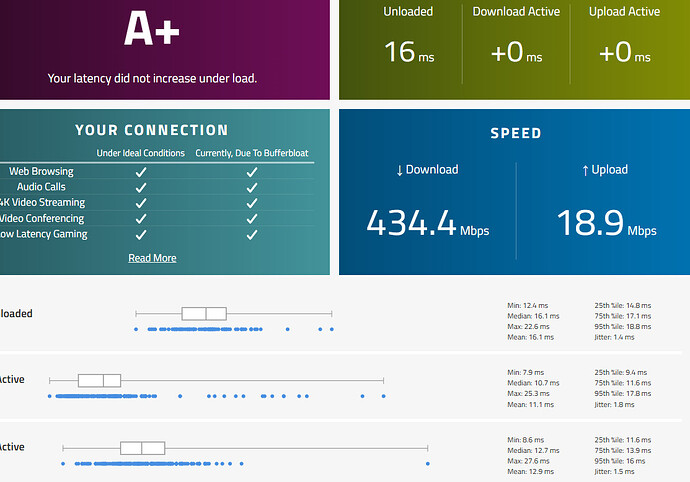
Task: Click Audio Calls checkmark under Bufferbloat column
Action: pos(252,188)
